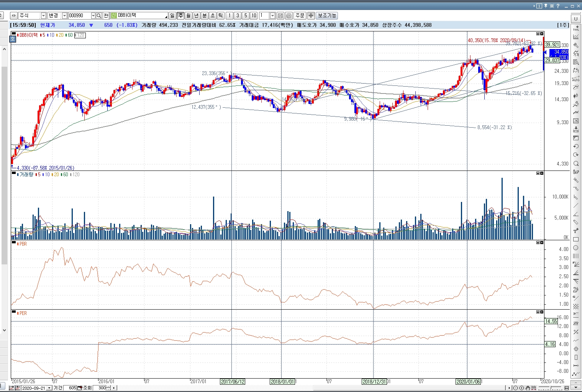Open the 변경 dropdown arrow
The width and height of the screenshot is (582, 392).
coord(64,16)
